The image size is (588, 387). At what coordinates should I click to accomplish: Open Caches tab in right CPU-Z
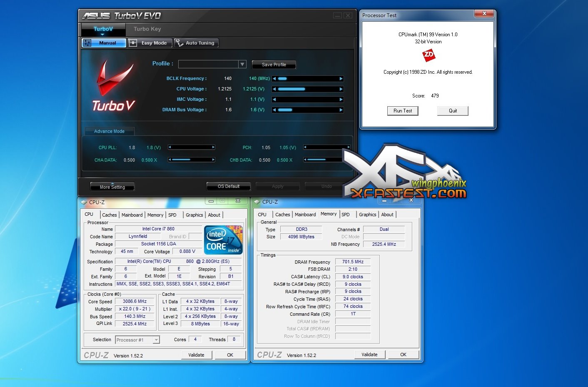[283, 215]
